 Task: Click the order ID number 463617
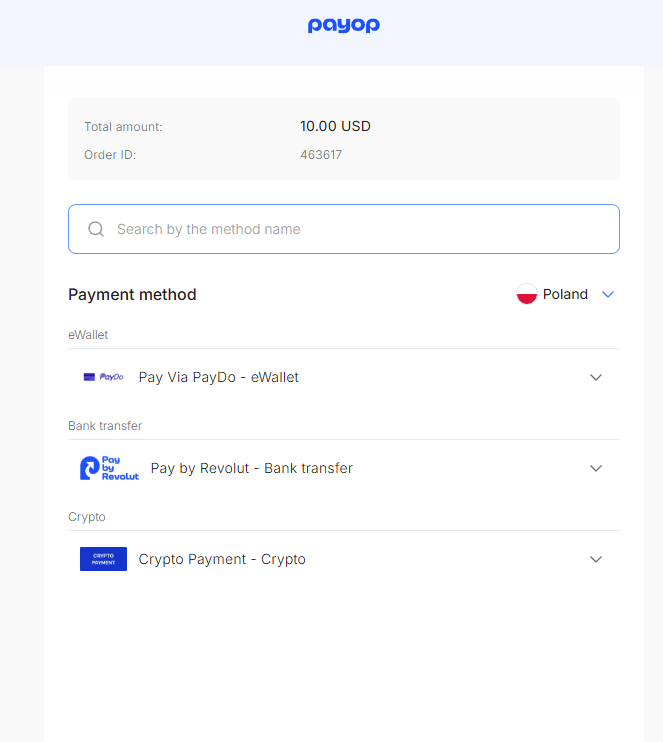(321, 155)
